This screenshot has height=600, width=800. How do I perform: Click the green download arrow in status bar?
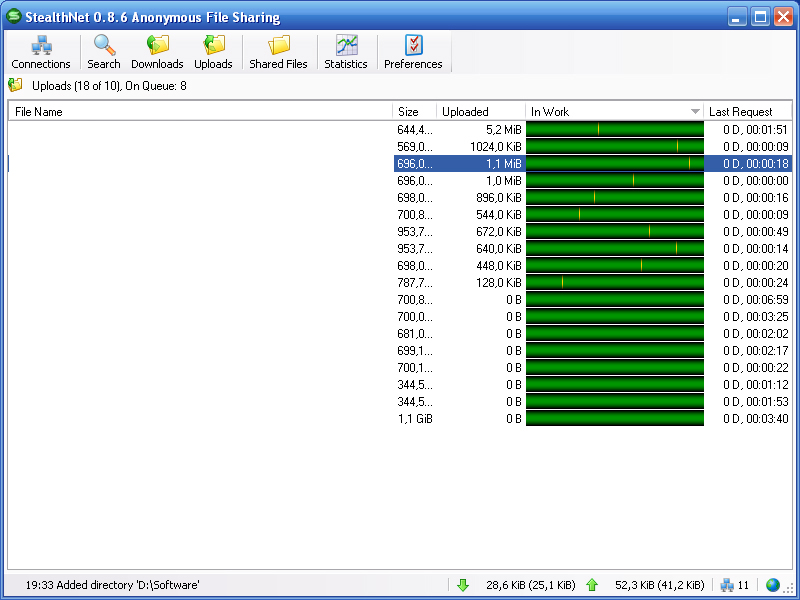coord(463,585)
